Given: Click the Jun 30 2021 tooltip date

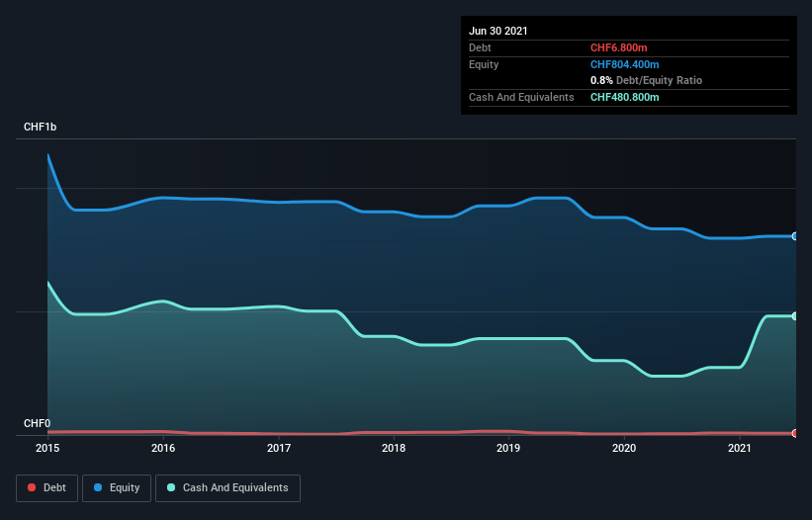Looking at the screenshot, I should tap(498, 31).
